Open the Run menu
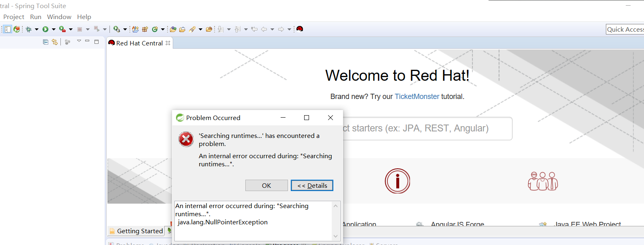 tap(36, 17)
